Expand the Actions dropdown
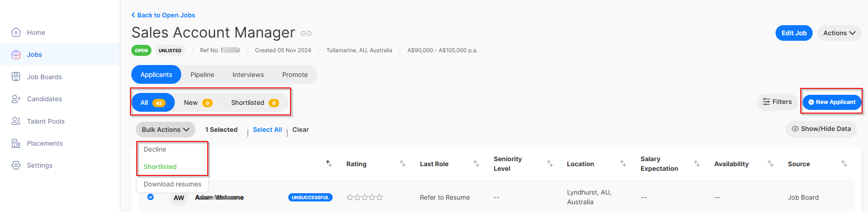 coord(839,33)
